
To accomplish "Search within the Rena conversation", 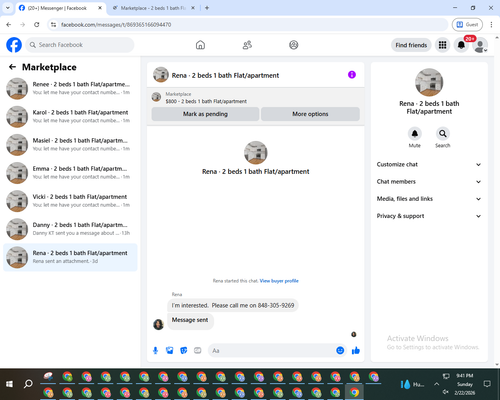I will click(x=443, y=134).
